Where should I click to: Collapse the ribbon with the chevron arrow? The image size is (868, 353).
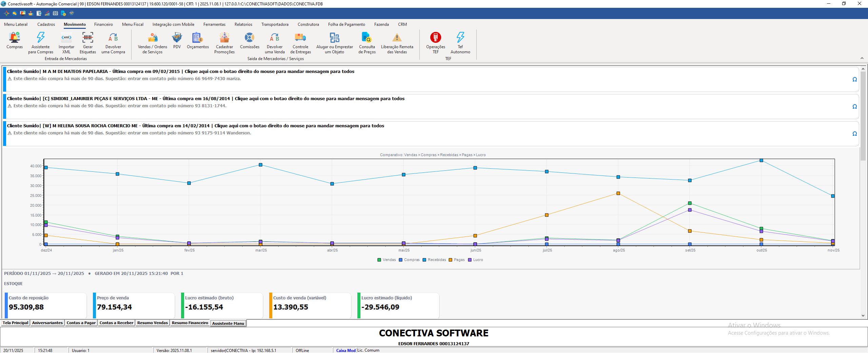point(862,58)
